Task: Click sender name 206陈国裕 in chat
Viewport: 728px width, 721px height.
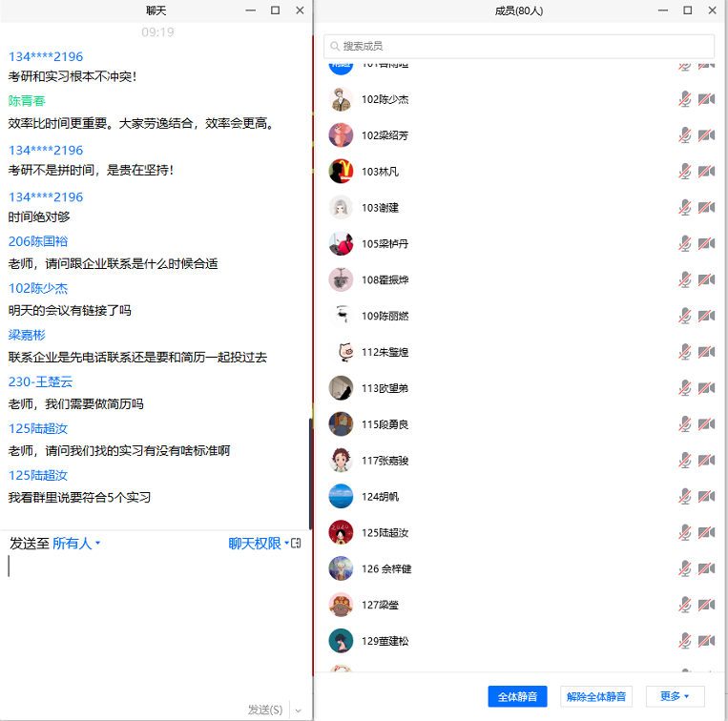Action: click(x=38, y=241)
